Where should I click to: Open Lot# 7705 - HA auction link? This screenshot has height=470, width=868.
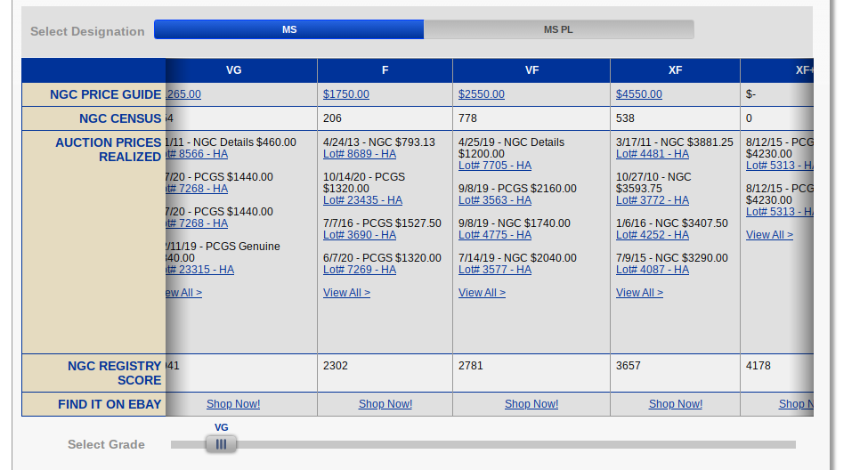point(495,166)
